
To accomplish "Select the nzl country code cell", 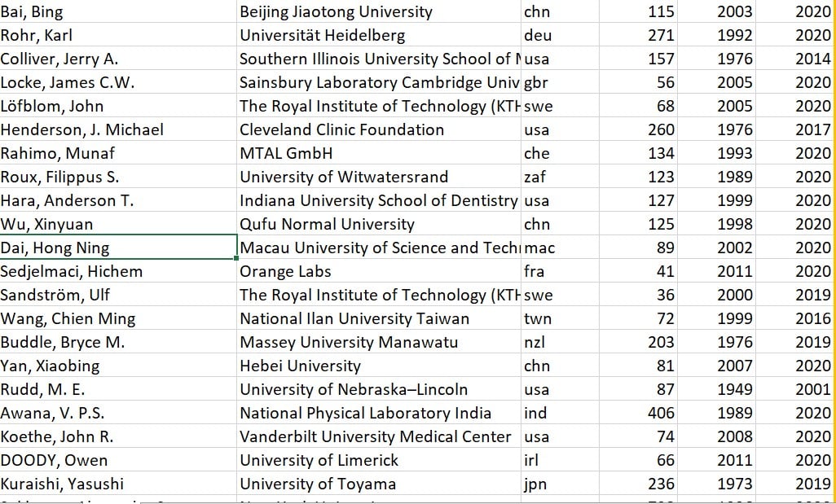I will pyautogui.click(x=560, y=341).
